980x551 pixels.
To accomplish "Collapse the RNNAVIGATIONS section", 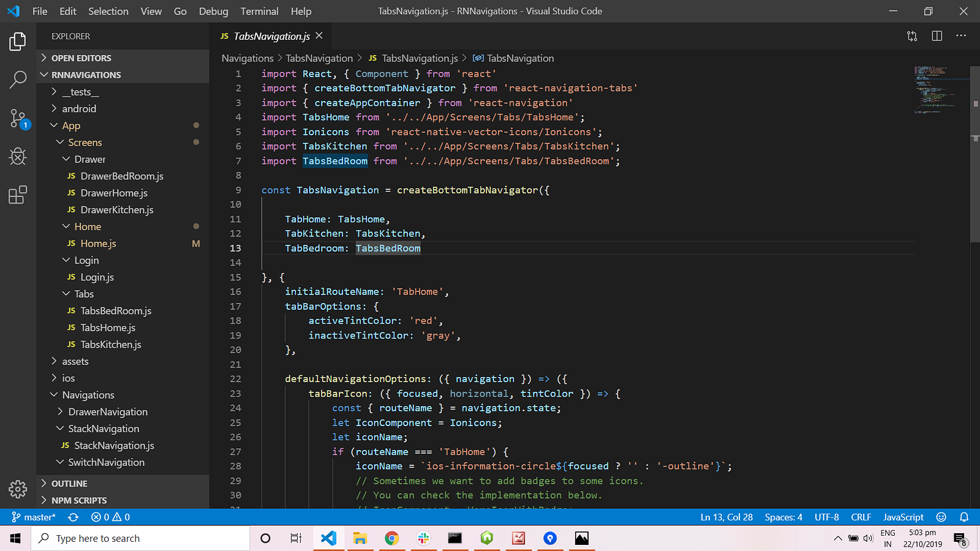I will pos(123,75).
